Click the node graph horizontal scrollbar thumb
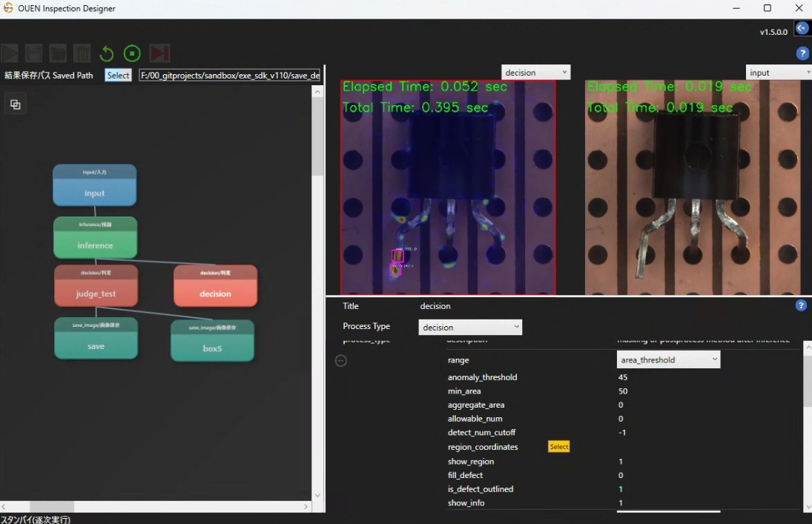The image size is (812, 524). (x=52, y=506)
